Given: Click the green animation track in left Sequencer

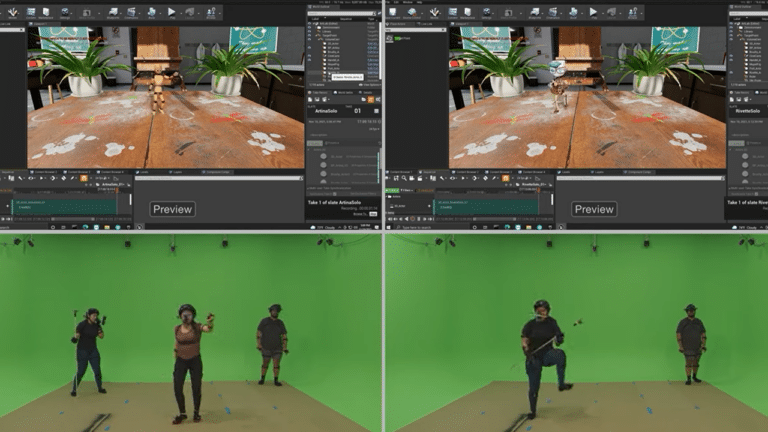Looking at the screenshot, I should coord(65,207).
